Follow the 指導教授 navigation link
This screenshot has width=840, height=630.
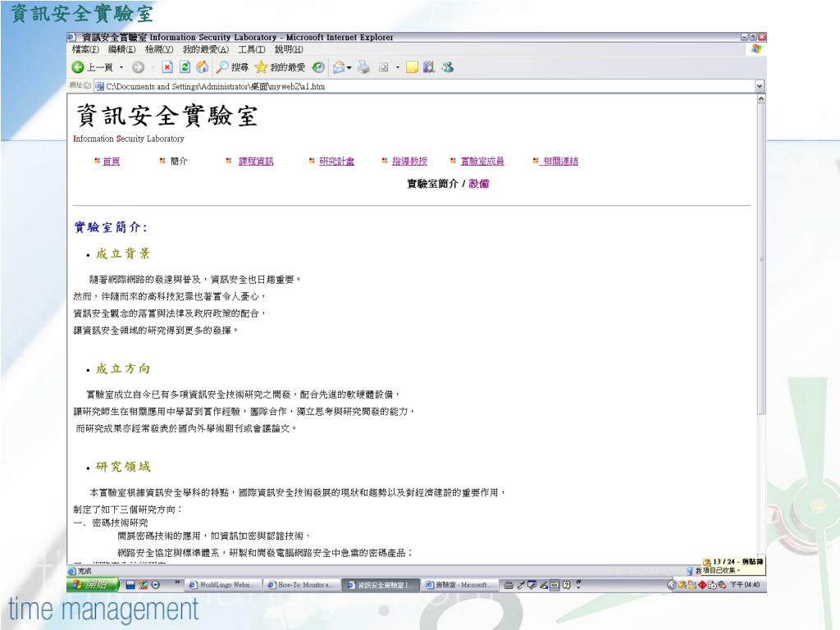tap(410, 161)
